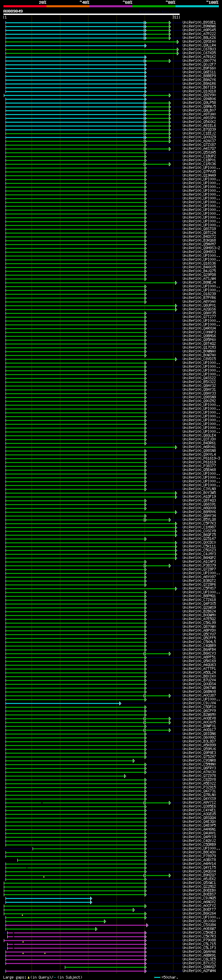The width and height of the screenshot is (222, 980).
Task: Select the UniRef100_B8PMQ1 label
Action: coord(199,596)
